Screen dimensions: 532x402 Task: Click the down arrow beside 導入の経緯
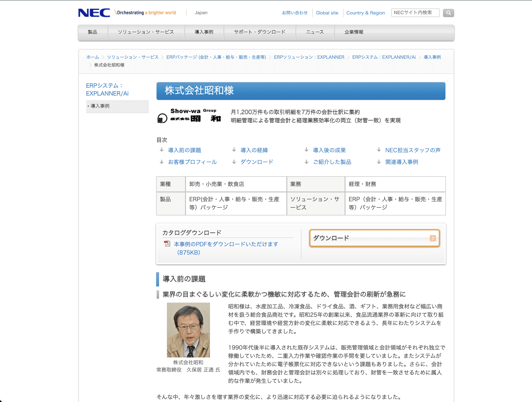[x=234, y=150]
